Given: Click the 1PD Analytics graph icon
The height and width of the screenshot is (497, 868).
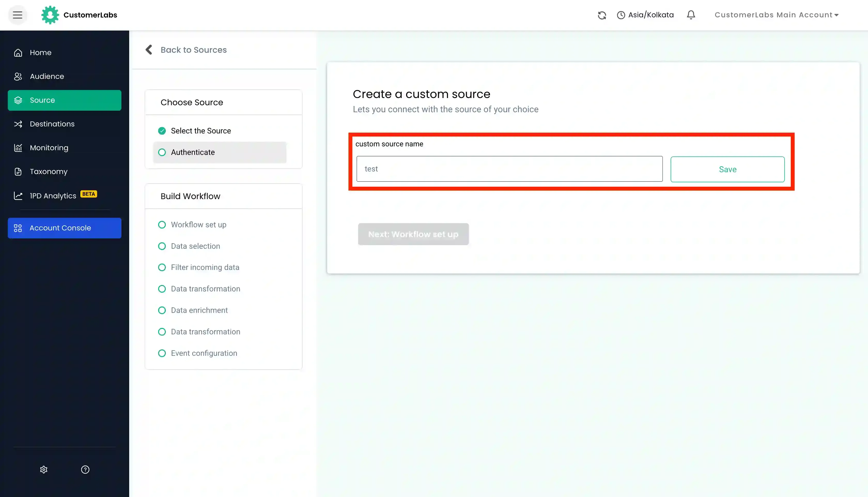Looking at the screenshot, I should pyautogui.click(x=18, y=195).
